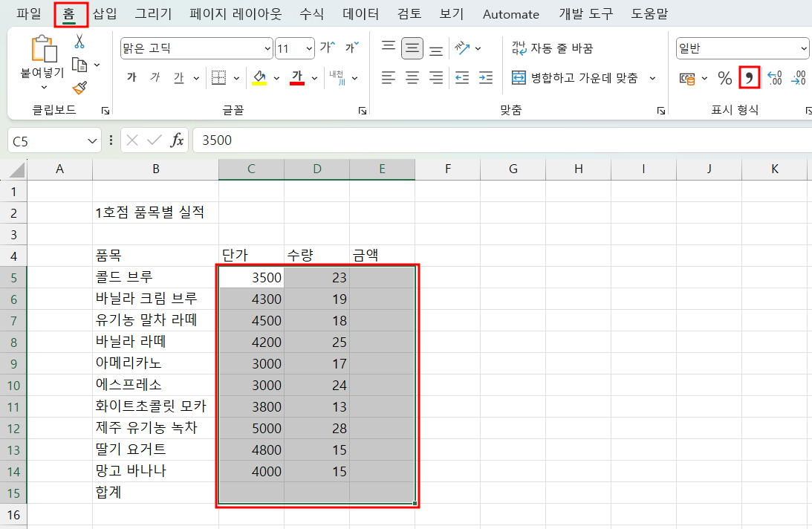
Task: Switch to the Automate tab
Action: (511, 14)
